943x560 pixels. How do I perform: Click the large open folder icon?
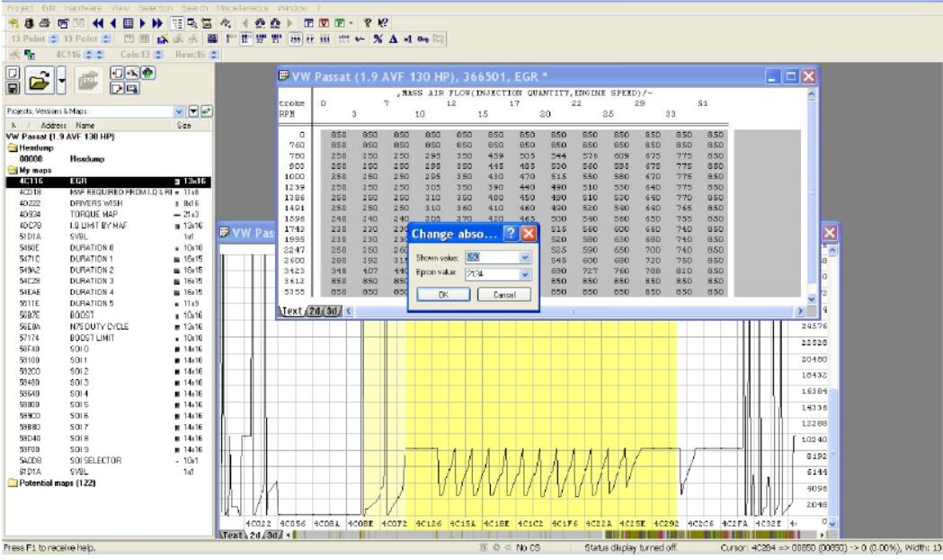pyautogui.click(x=39, y=80)
